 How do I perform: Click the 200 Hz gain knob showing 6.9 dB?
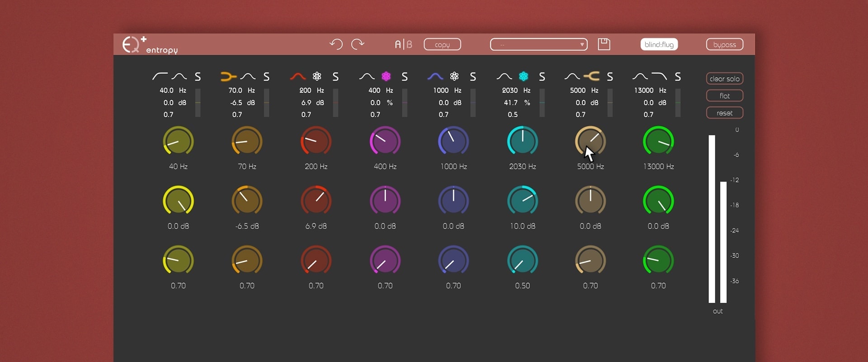[x=316, y=200]
